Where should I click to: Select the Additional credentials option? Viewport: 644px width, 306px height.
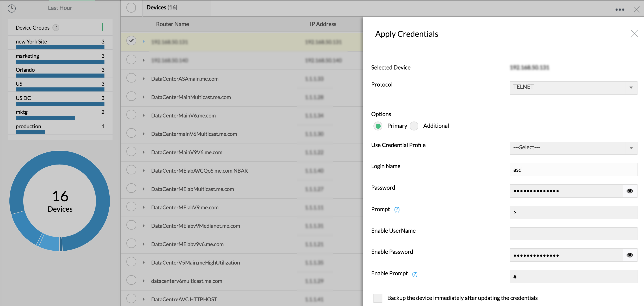point(414,126)
